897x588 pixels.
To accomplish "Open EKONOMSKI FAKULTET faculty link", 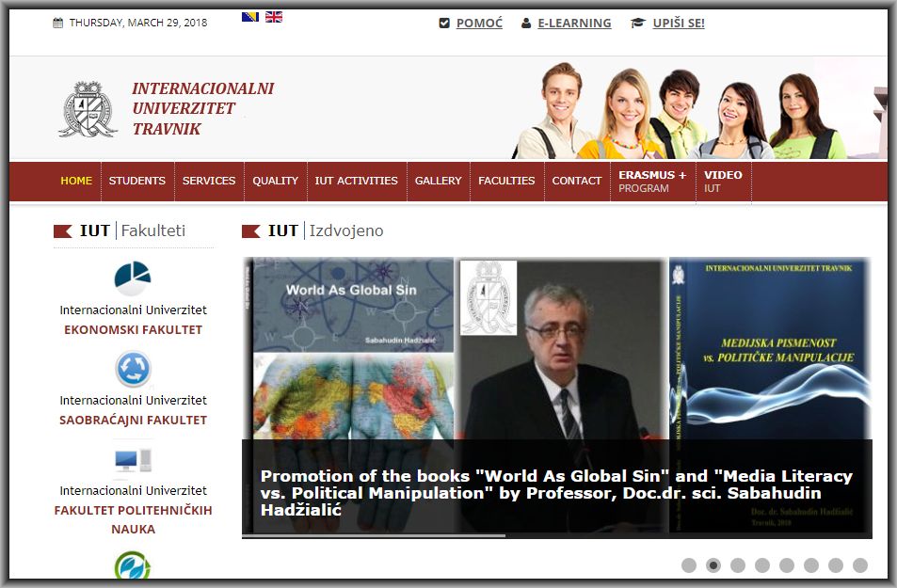I will [134, 329].
